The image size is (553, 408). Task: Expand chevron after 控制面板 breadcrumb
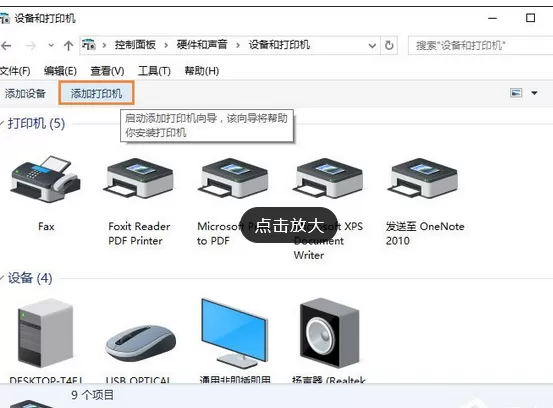pos(166,45)
